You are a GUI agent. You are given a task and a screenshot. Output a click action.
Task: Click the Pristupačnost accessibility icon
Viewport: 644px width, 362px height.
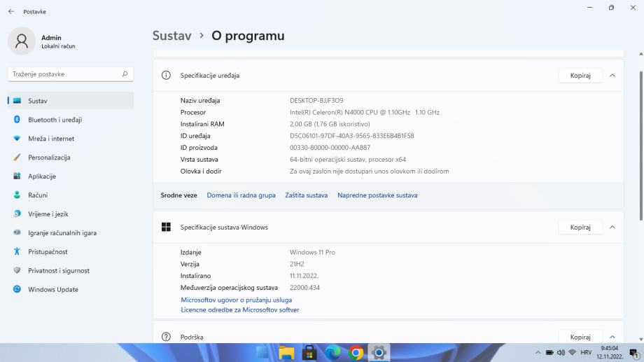tap(17, 251)
